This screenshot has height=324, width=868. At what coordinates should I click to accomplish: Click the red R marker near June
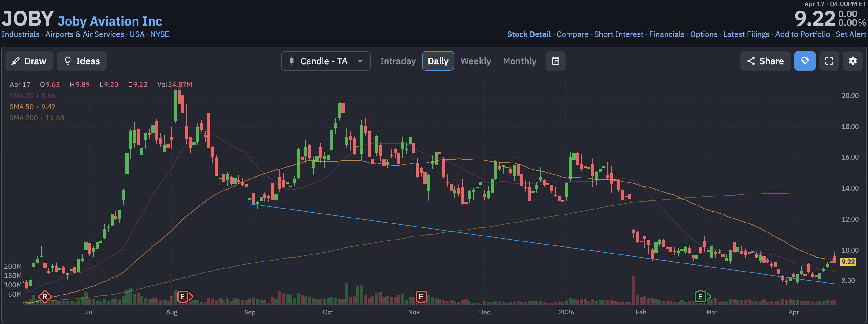pyautogui.click(x=45, y=297)
